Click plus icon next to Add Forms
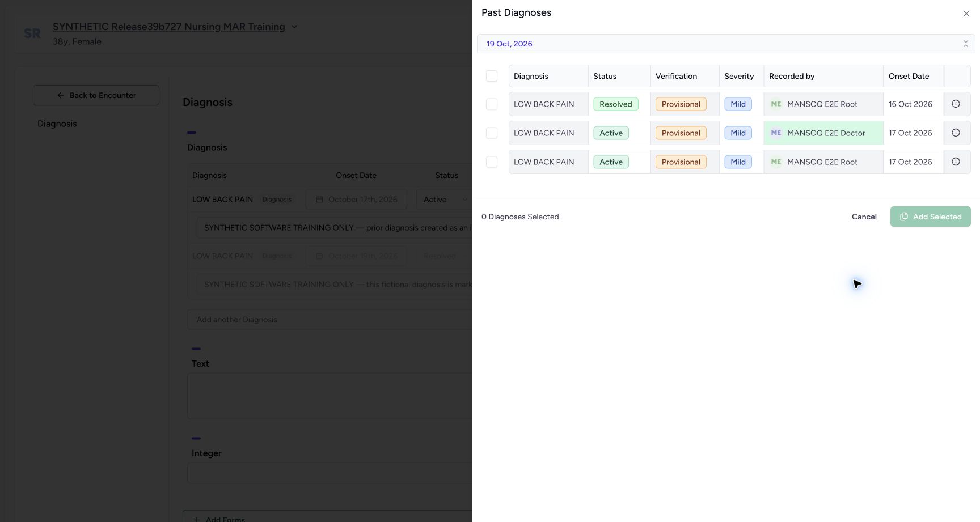Screen dimensions: 980x522 point(197,519)
